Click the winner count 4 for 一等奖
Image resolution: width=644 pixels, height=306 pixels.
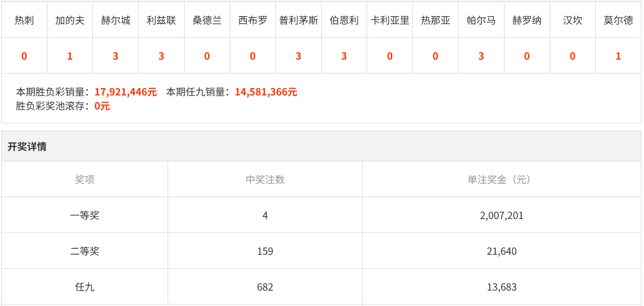point(265,215)
